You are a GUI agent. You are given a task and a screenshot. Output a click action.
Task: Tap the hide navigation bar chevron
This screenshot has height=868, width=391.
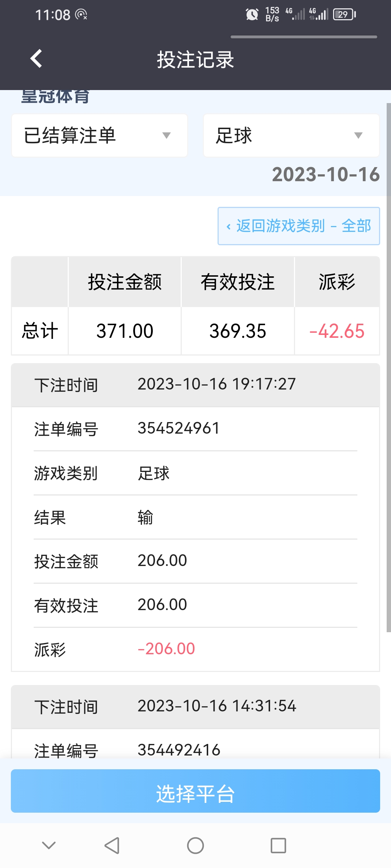pyautogui.click(x=49, y=845)
